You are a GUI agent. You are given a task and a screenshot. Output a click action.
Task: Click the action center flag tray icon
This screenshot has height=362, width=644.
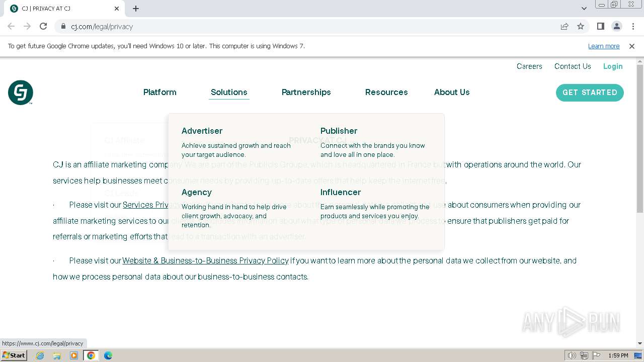[596, 355]
